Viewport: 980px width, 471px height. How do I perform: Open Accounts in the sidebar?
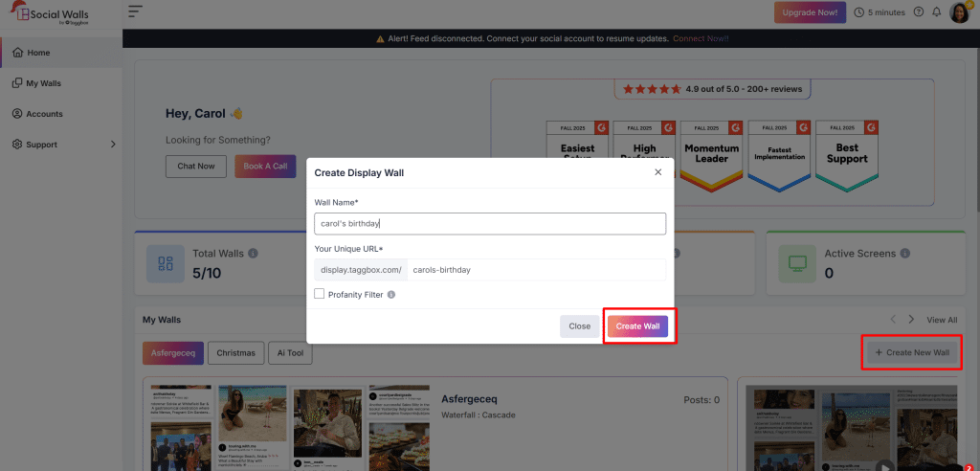(44, 114)
